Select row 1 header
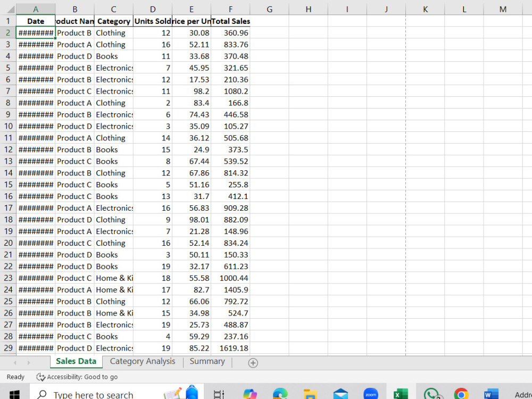The width and height of the screenshot is (532, 399). click(x=8, y=21)
